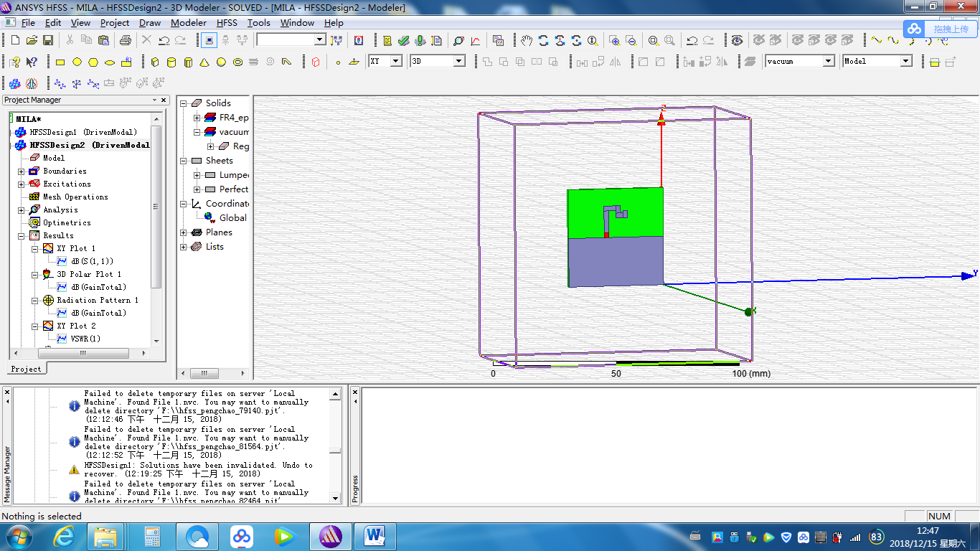Expand the Planes node in model tree

pos(184,232)
